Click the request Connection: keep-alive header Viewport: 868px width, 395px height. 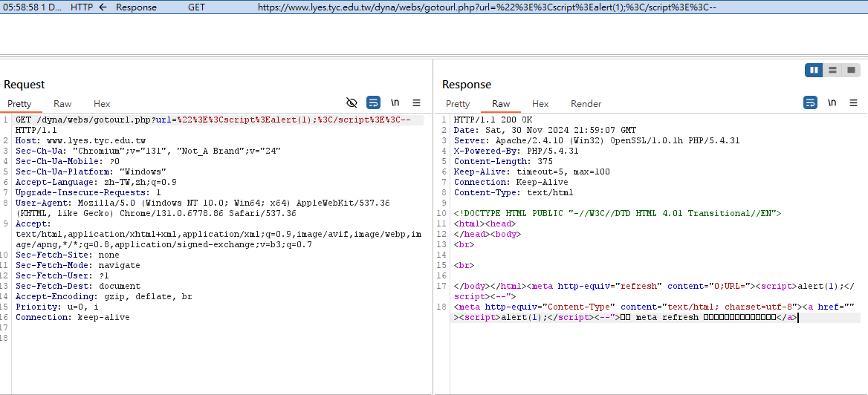pos(73,318)
